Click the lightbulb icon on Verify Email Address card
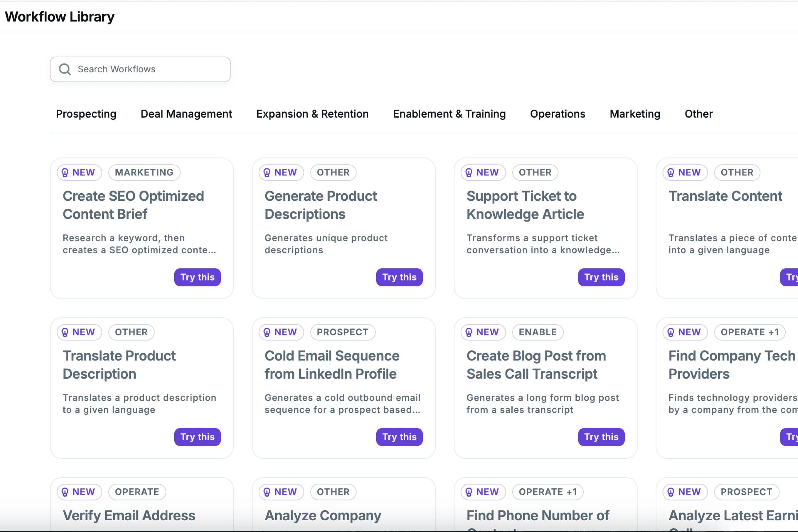This screenshot has width=798, height=532. pyautogui.click(x=65, y=492)
